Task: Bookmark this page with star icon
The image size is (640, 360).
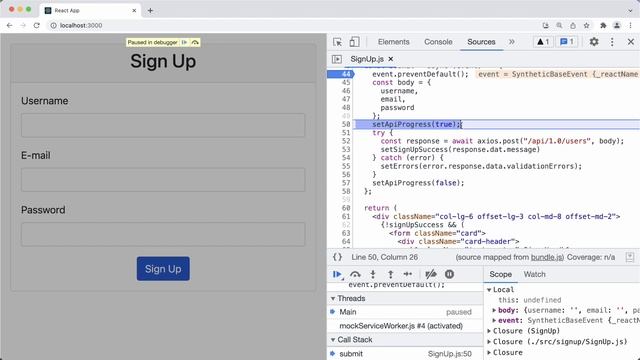Action: [587, 25]
